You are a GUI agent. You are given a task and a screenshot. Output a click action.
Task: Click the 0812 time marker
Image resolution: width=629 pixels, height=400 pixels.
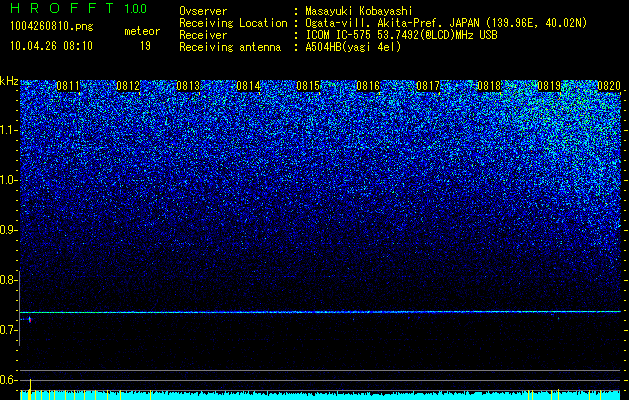(x=128, y=86)
